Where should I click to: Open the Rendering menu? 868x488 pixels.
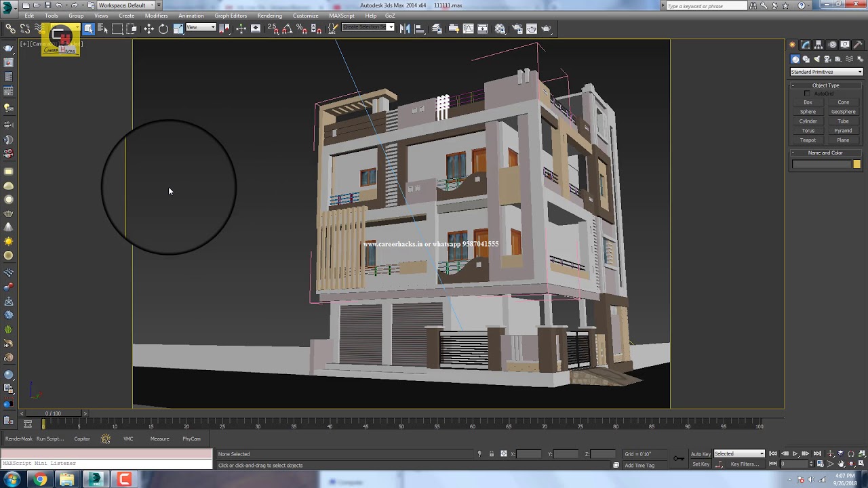pos(269,16)
